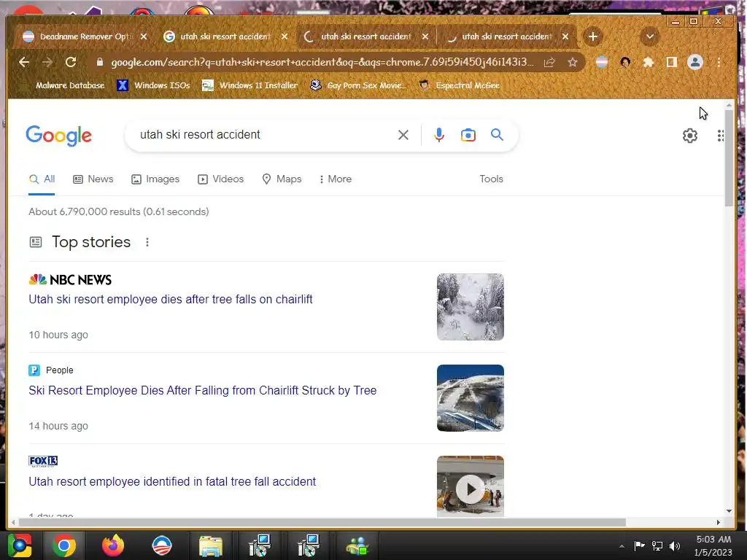Search by image with the camera icon

tap(468, 135)
